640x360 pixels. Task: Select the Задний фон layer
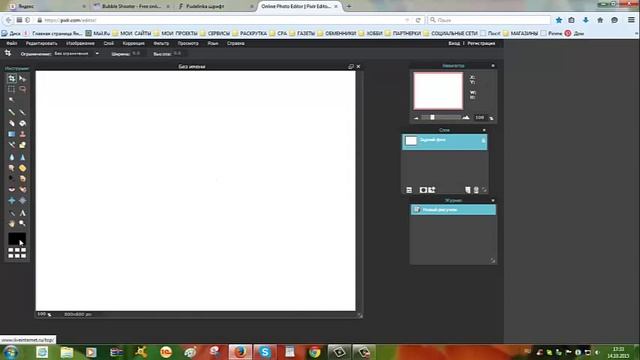pos(444,142)
